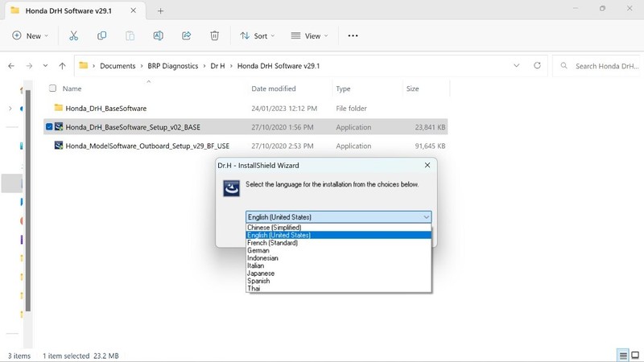Viewport: 644px width, 362px height.
Task: Click the folder icon in address bar
Action: 84,65
